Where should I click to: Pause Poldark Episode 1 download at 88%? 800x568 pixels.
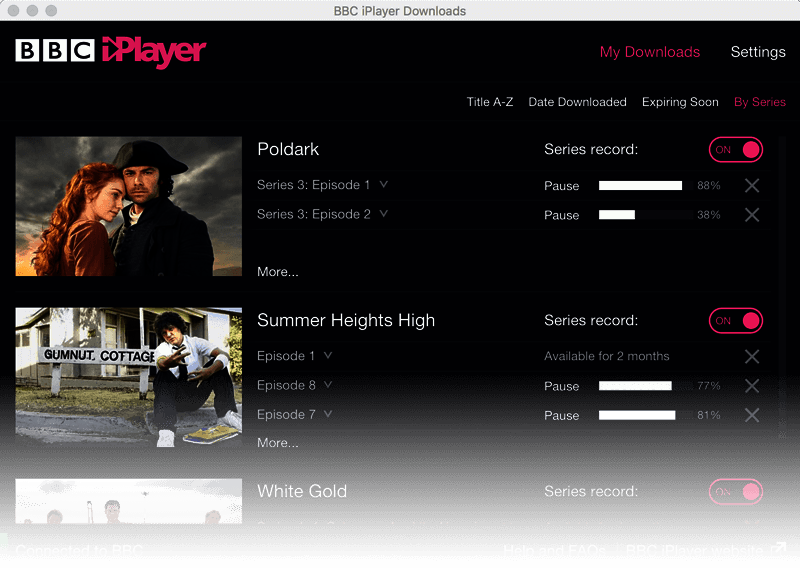[561, 186]
